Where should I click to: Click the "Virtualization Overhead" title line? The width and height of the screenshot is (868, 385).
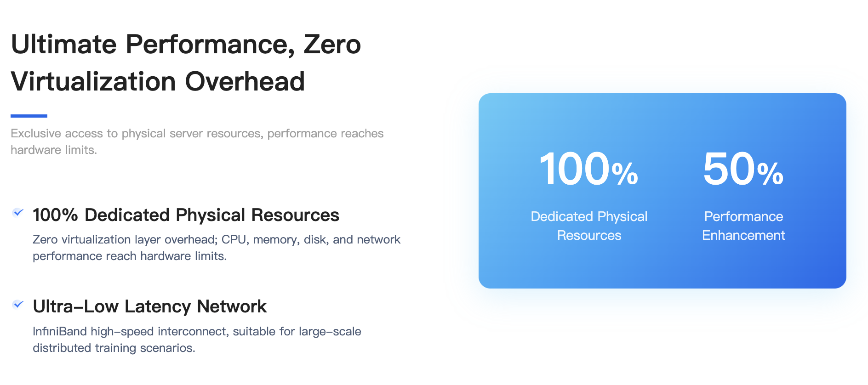158,82
